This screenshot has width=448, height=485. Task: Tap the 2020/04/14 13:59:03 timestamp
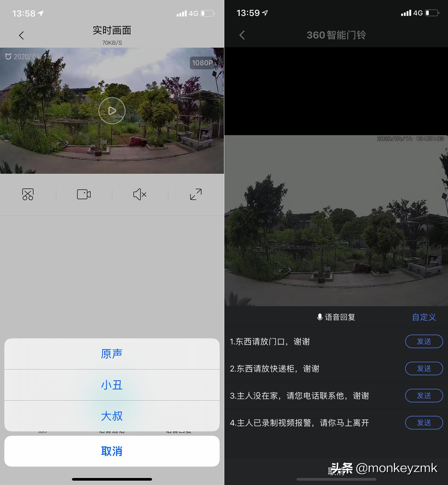point(410,139)
